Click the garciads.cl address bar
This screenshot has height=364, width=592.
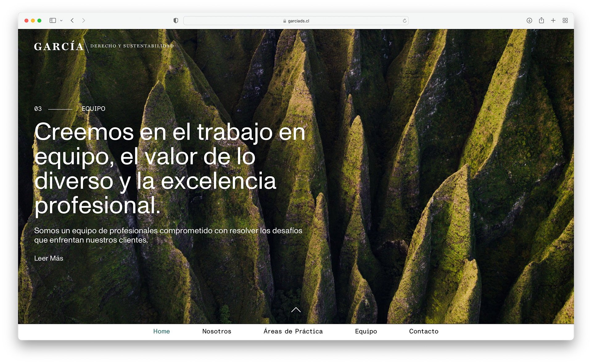(296, 21)
